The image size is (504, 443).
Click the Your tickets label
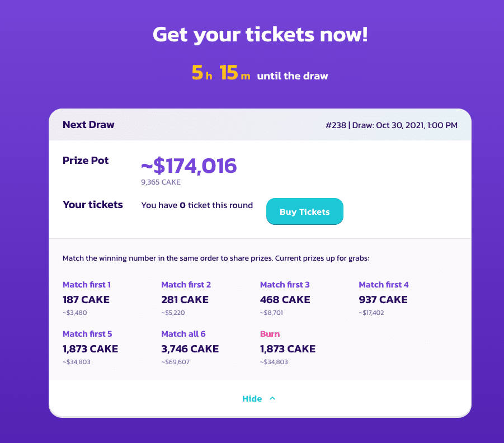click(93, 205)
